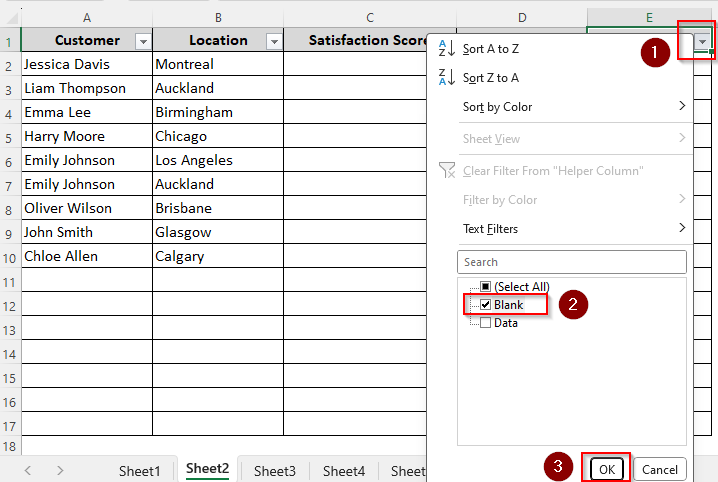Select Emily Johnson in row 7
The width and height of the screenshot is (718, 482).
click(87, 184)
